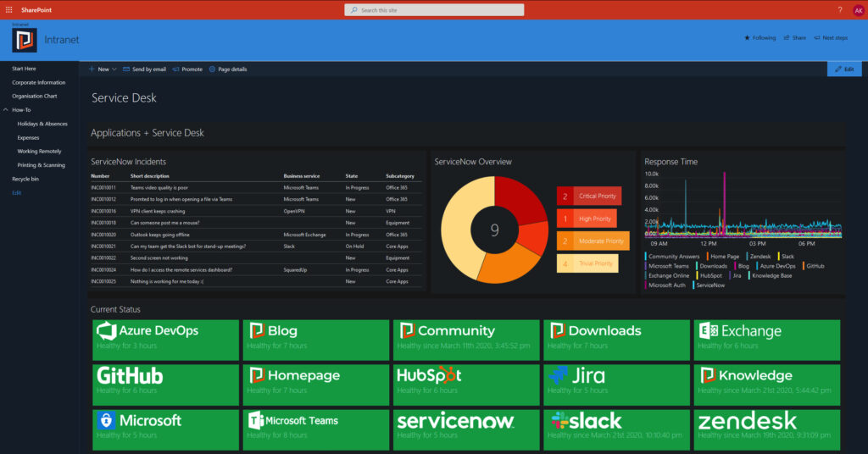This screenshot has height=454, width=868.
Task: Click the pencil icon on Edit button
Action: click(x=838, y=69)
